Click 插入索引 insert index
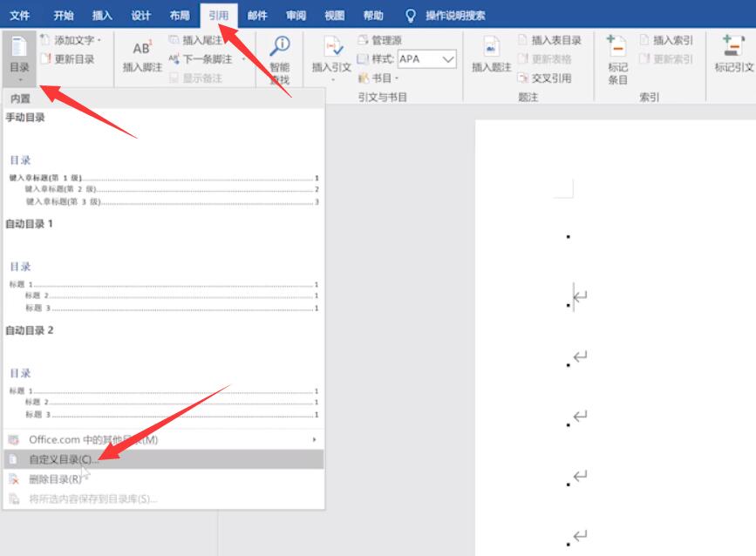 point(666,40)
